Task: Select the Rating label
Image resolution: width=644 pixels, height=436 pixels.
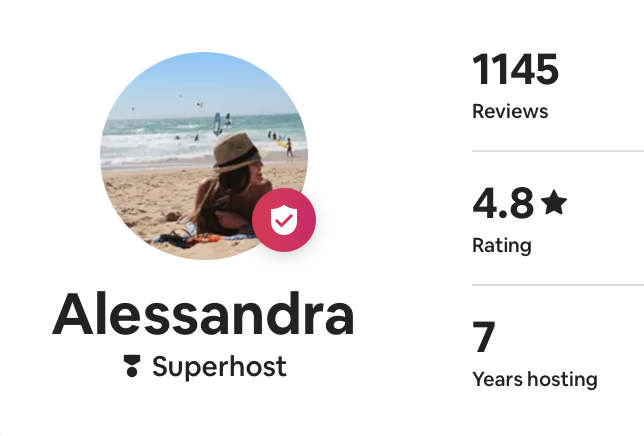Action: click(x=501, y=245)
